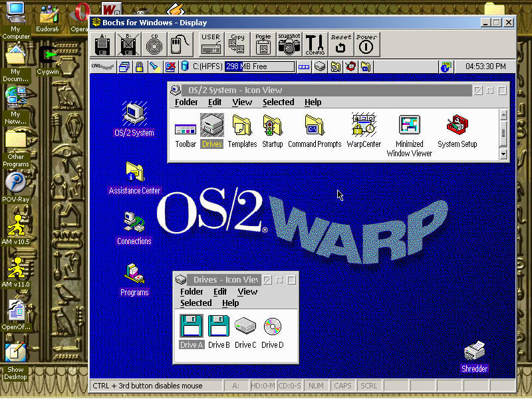Open the Bochs CONFIG button
Image resolution: width=532 pixels, height=399 pixels.
(x=315, y=45)
